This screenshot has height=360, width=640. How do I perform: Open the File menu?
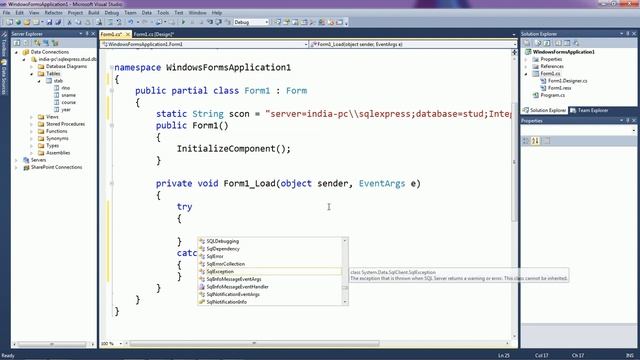6,13
